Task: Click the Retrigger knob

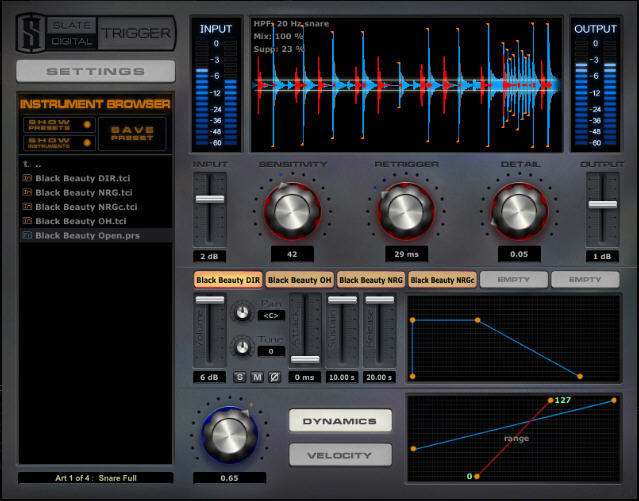Action: (x=405, y=212)
